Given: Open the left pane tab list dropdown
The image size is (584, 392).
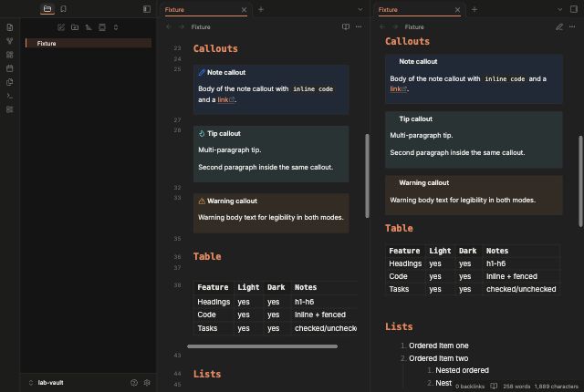Looking at the screenshot, I should [x=360, y=10].
